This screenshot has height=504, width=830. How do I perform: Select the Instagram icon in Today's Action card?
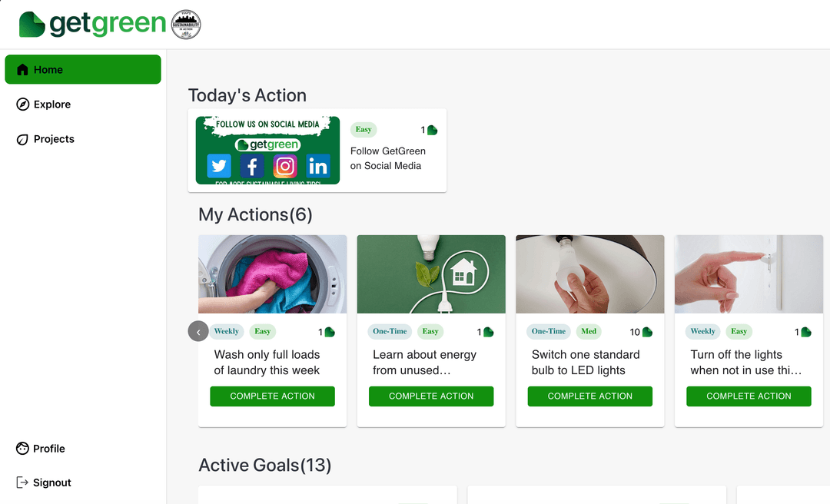point(285,165)
